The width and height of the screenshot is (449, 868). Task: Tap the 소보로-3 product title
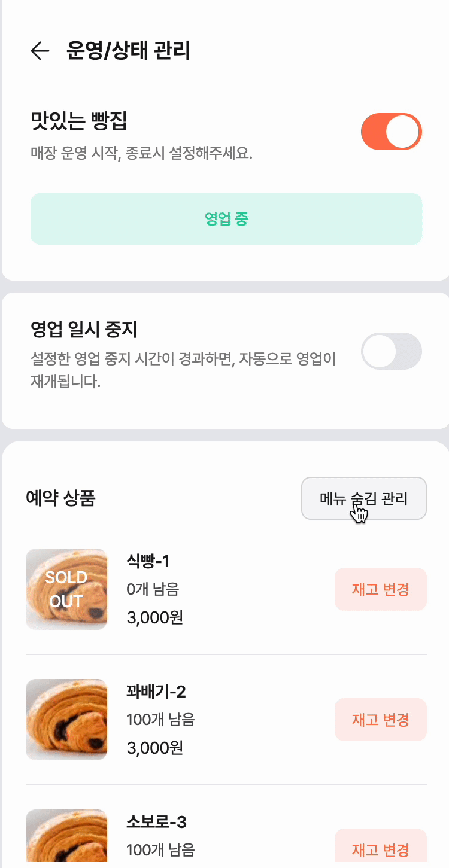[156, 823]
